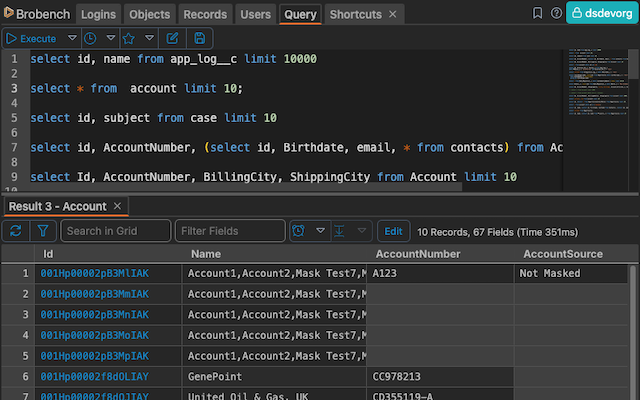
Task: Click the Filter Fields input box
Action: coord(229,231)
